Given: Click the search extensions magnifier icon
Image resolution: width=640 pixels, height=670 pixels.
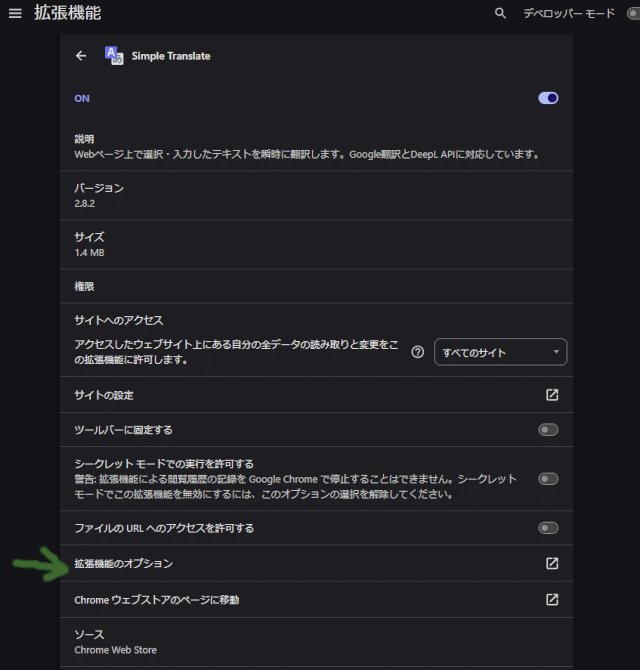Looking at the screenshot, I should [x=500, y=13].
